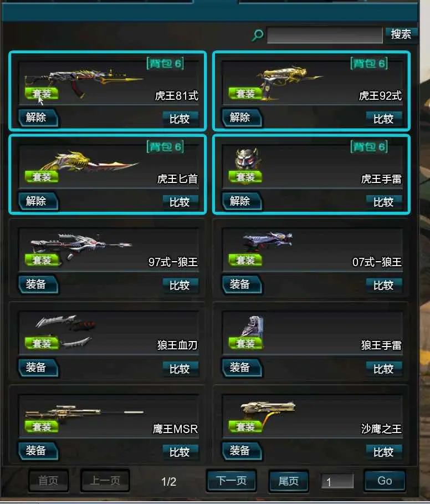Click the 虎王手雷 grenade mask icon
This screenshot has height=504, width=430.
pos(247,159)
